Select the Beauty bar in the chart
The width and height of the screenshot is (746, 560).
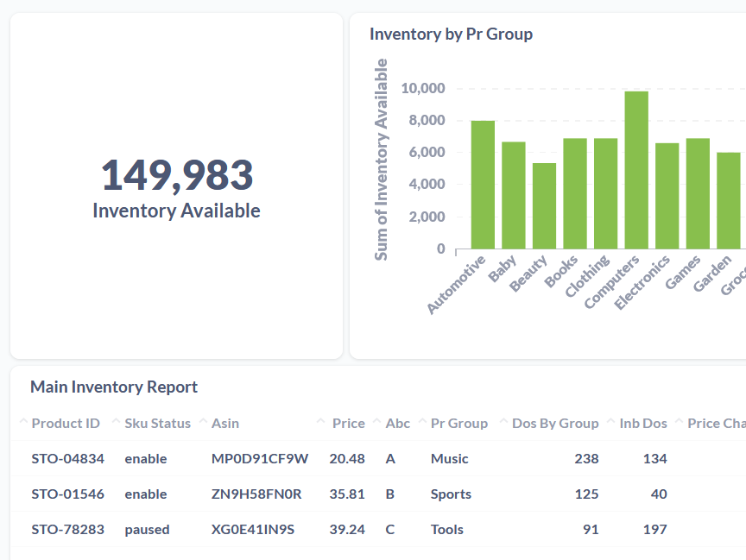(544, 205)
